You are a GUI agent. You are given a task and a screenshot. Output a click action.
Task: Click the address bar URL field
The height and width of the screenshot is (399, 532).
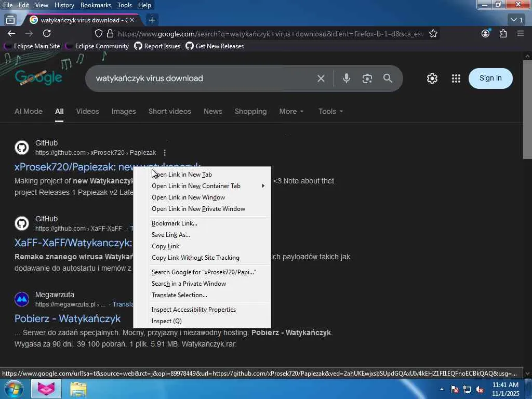[270, 34]
